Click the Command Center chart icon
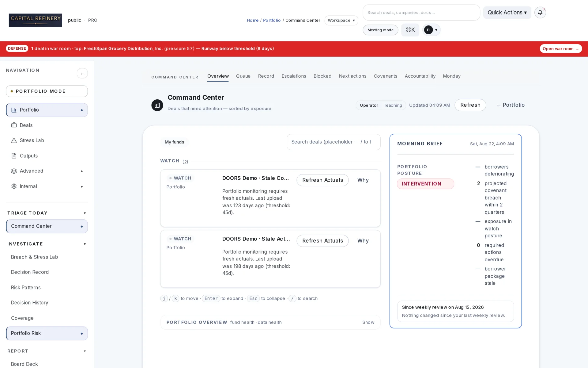 157,105
